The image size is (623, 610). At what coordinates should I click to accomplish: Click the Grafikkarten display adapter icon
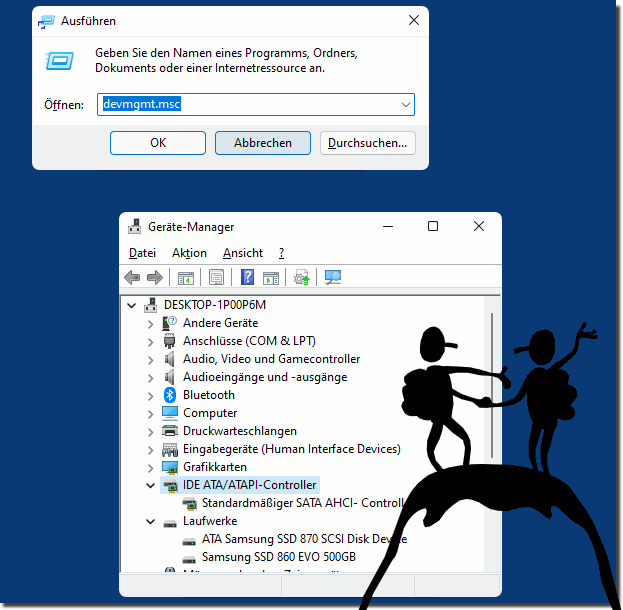click(x=170, y=467)
